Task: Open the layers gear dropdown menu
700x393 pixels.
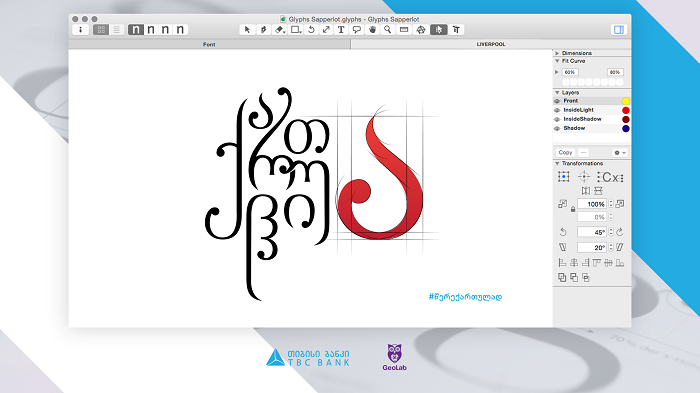Action: point(620,153)
